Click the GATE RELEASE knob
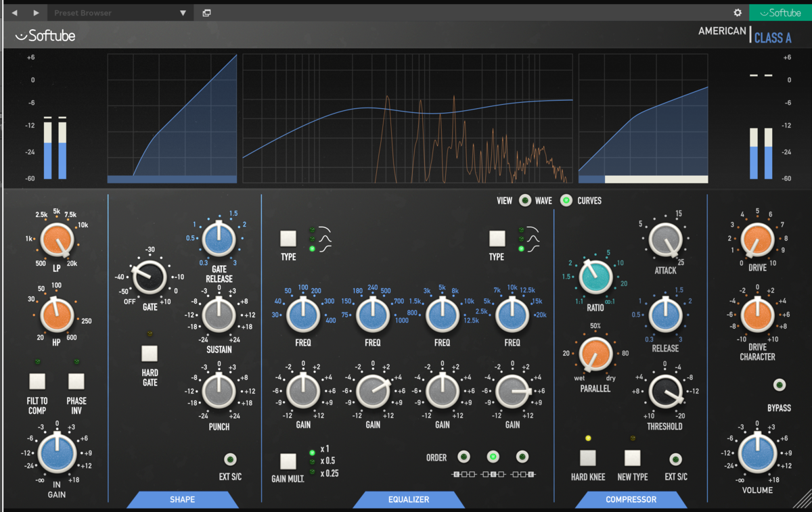 (x=219, y=239)
